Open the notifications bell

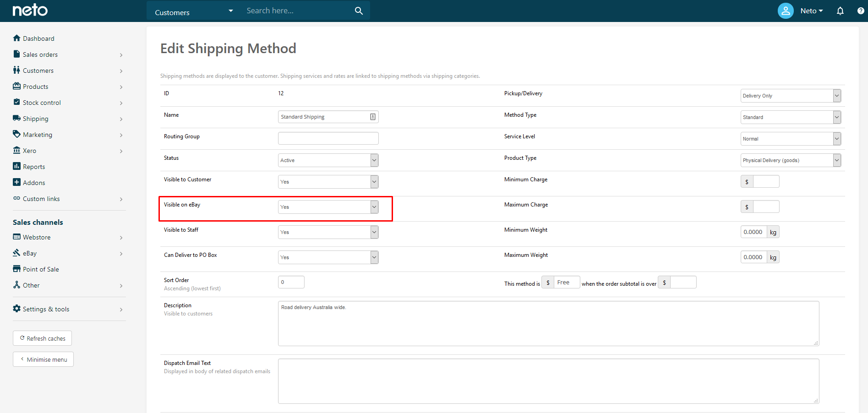(x=840, y=11)
